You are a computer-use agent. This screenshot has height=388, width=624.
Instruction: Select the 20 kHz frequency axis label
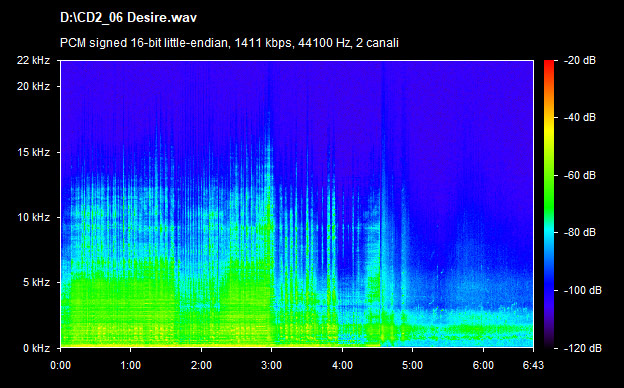pos(33,86)
